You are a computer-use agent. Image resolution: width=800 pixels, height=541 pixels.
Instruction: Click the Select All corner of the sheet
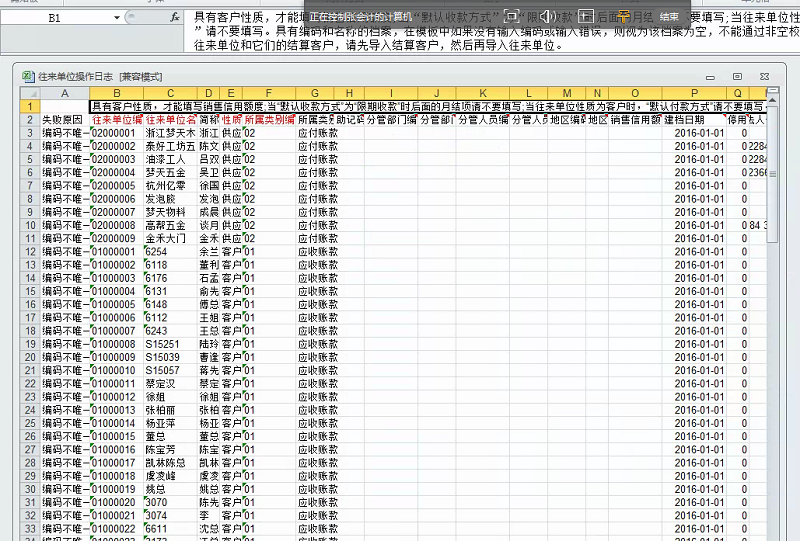(30, 93)
